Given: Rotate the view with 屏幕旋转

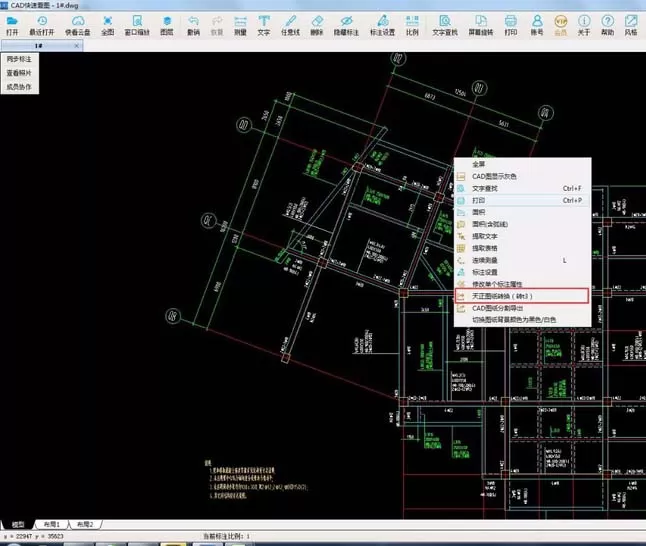Looking at the screenshot, I should (481, 25).
